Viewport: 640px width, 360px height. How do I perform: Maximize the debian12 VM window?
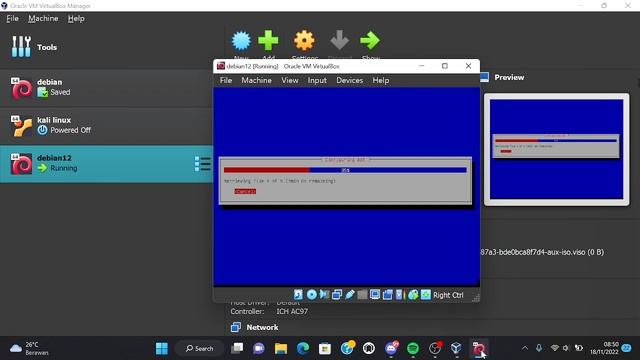point(445,66)
